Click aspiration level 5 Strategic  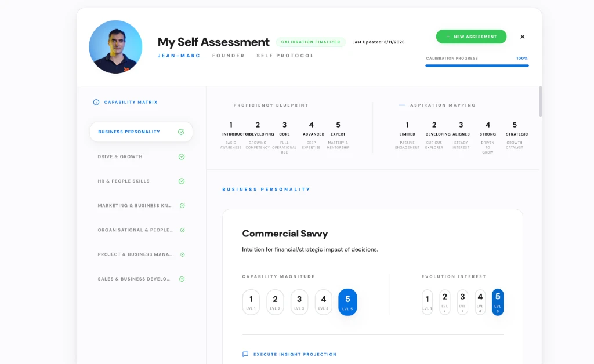(515, 136)
